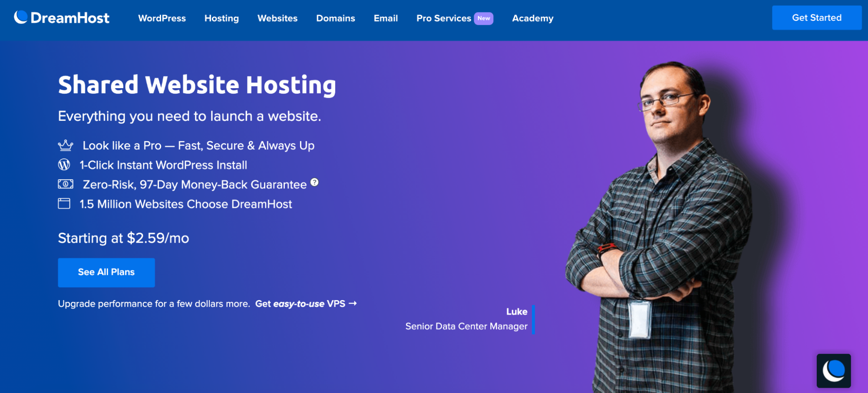Click Upgrade performance for a few dollars more text
The height and width of the screenshot is (393, 868).
154,304
